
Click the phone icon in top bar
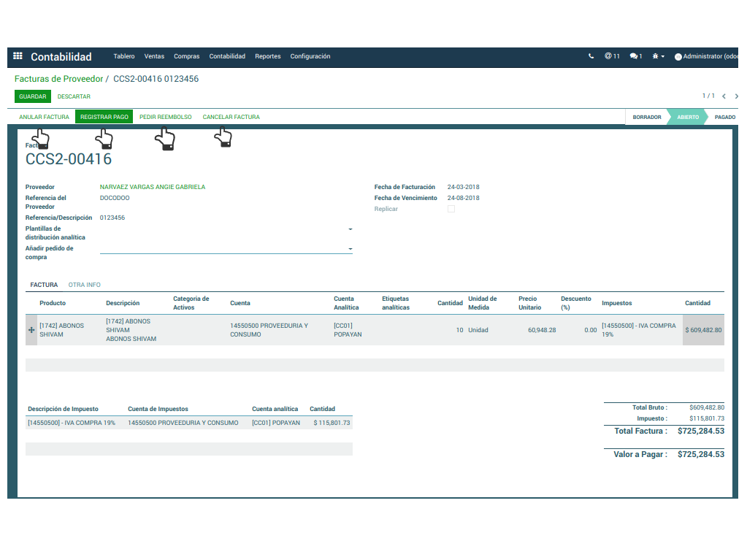pos(591,56)
